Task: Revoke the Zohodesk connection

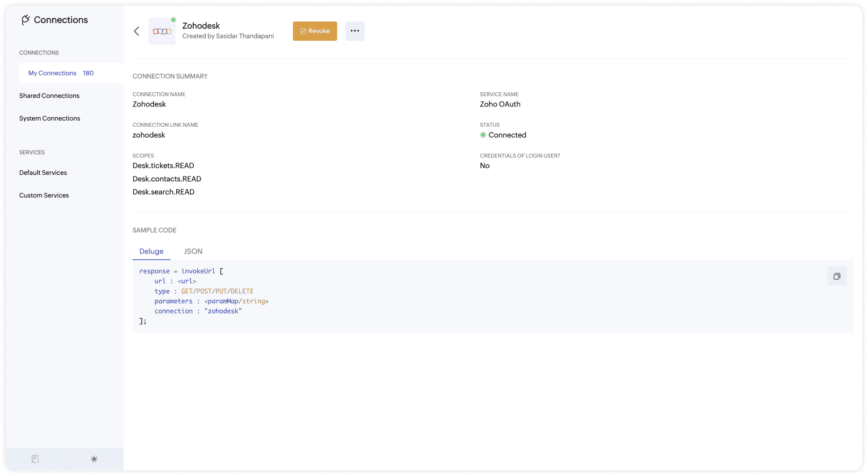Action: pos(315,31)
